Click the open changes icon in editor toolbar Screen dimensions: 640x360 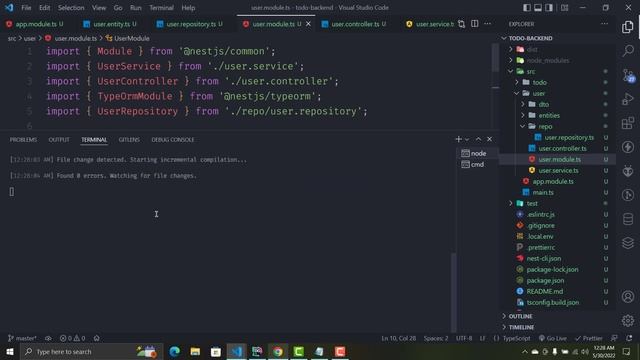pyautogui.click(x=461, y=24)
